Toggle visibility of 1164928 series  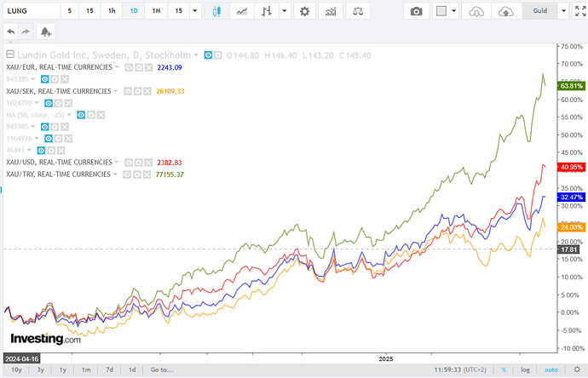[x=49, y=139]
